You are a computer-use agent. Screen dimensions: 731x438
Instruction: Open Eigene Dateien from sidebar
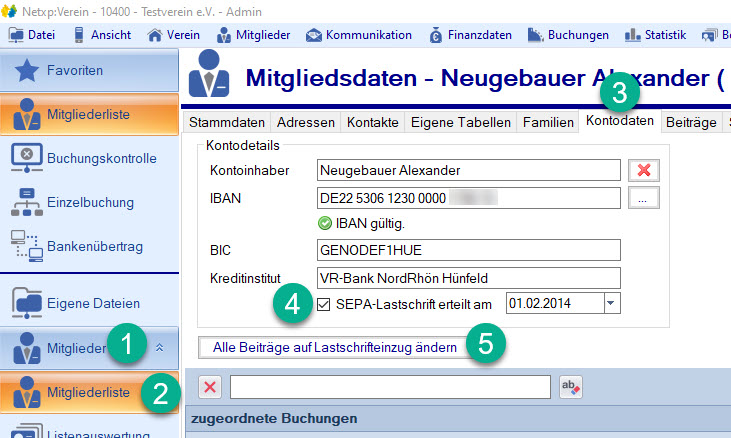[90, 303]
